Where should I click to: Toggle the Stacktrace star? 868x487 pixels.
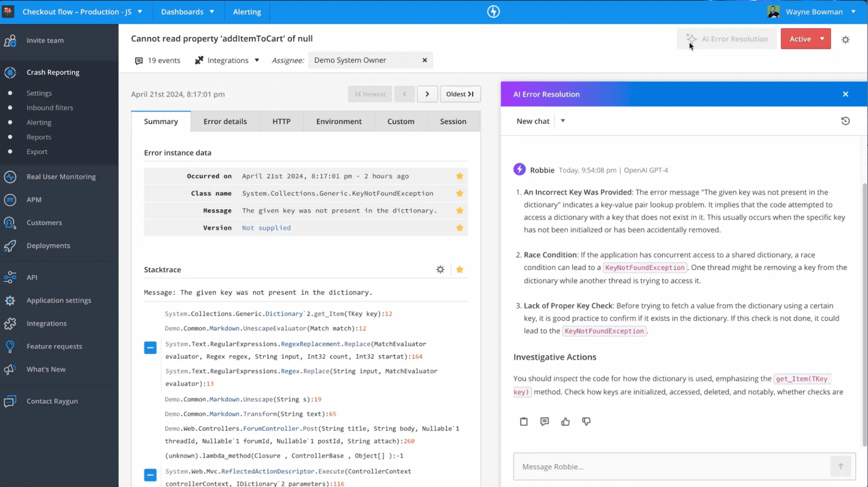(x=459, y=269)
